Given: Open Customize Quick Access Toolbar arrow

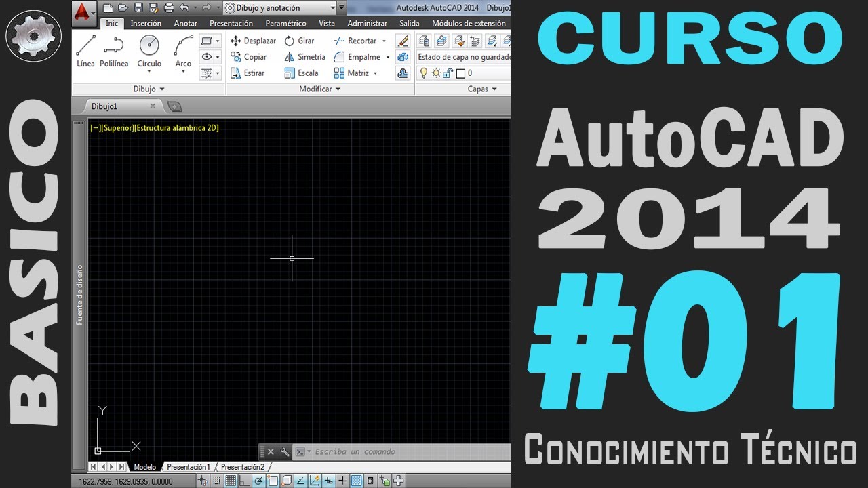Looking at the screenshot, I should click(x=342, y=8).
